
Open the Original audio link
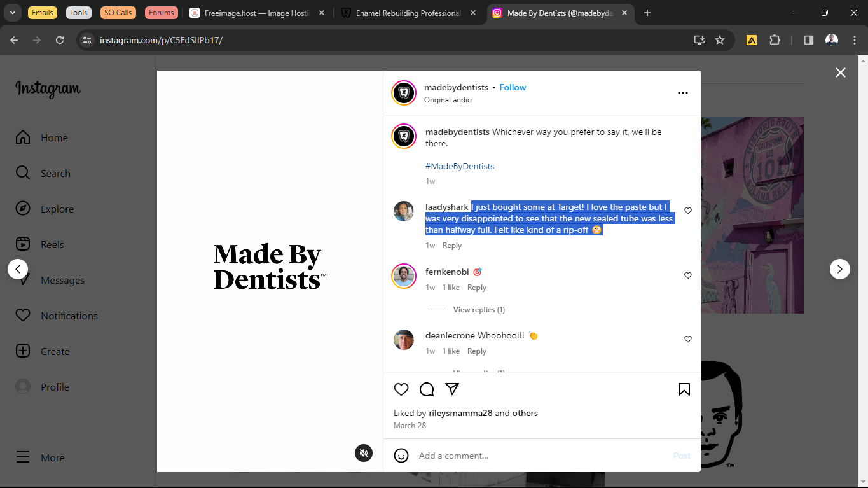click(448, 100)
